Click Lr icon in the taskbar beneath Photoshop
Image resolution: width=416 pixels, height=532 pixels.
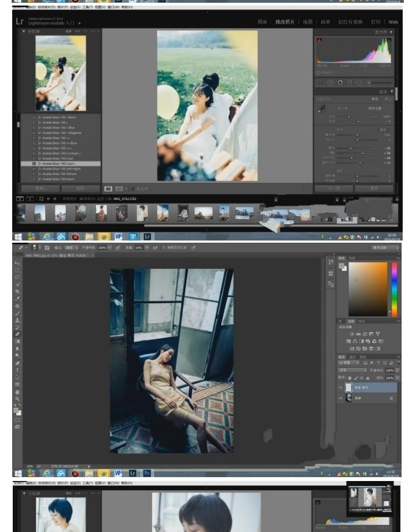pos(133,473)
